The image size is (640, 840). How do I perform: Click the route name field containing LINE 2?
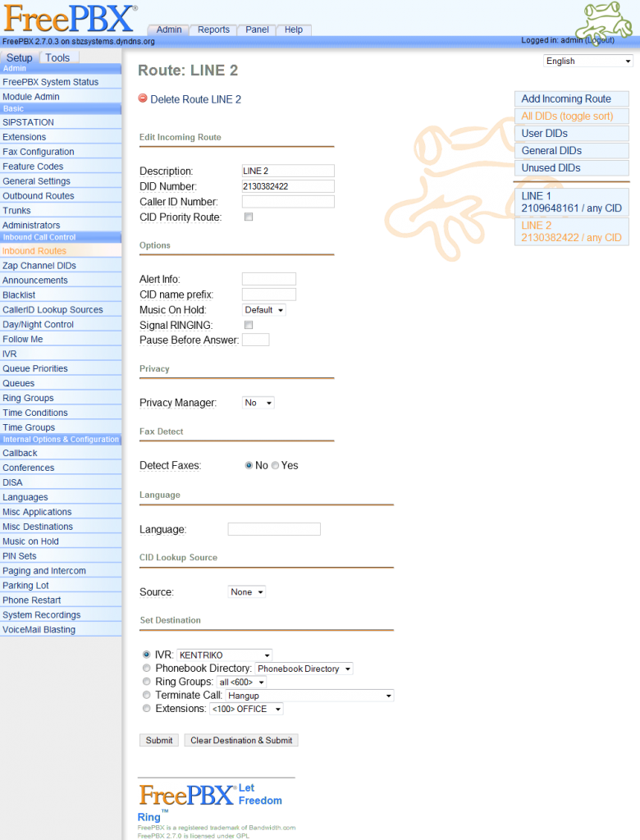287,171
